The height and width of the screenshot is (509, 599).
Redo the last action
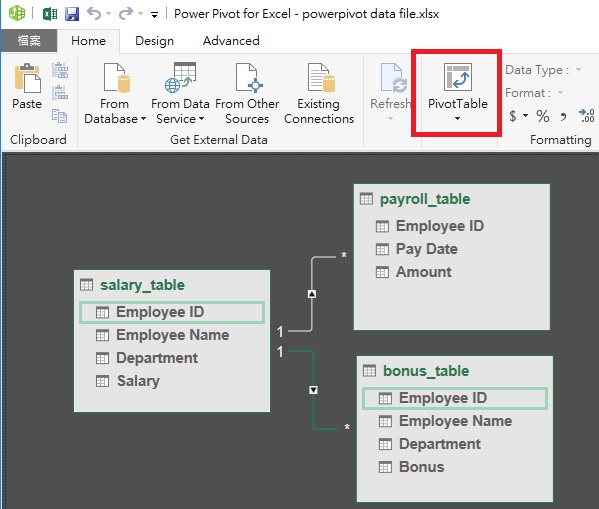126,14
